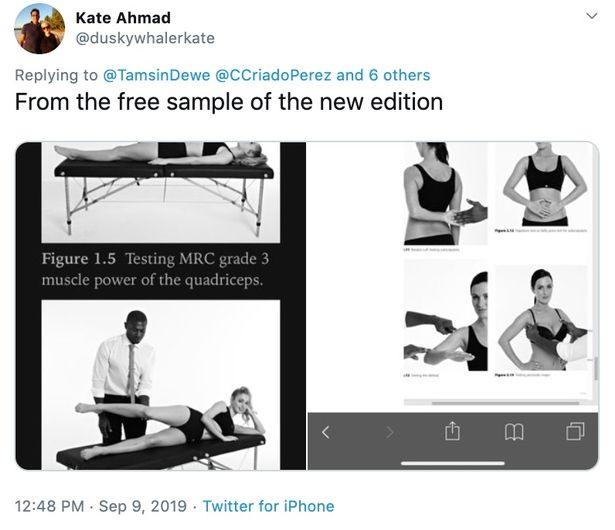Open the Safari bookmarks book icon

pyautogui.click(x=514, y=432)
